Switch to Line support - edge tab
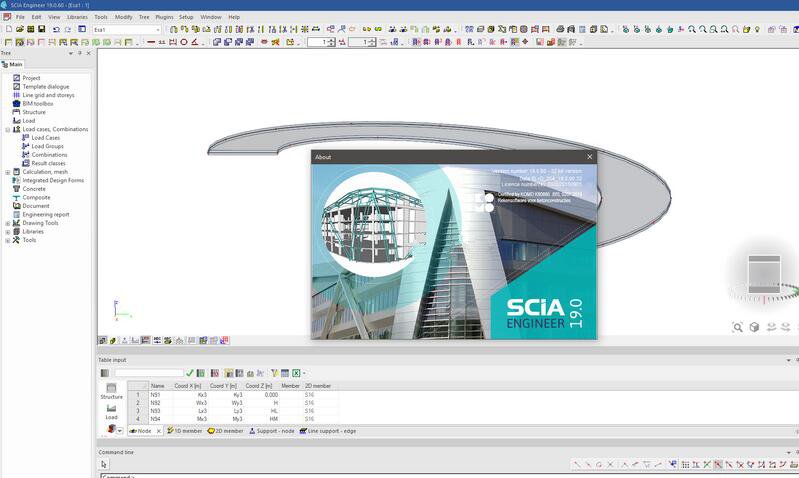This screenshot has width=799, height=478. [328, 431]
